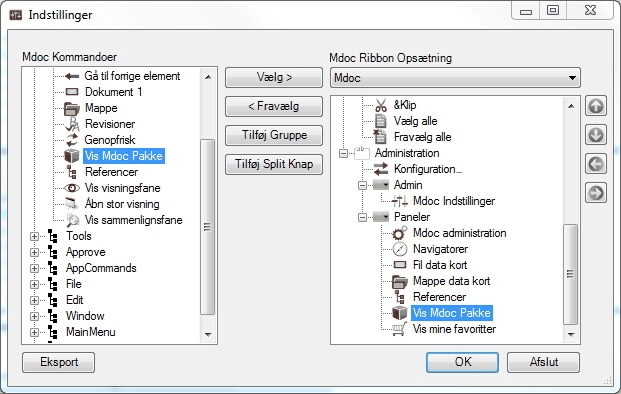Image resolution: width=621 pixels, height=394 pixels.
Task: Move selected item down with down-arrow button
Action: pyautogui.click(x=596, y=135)
